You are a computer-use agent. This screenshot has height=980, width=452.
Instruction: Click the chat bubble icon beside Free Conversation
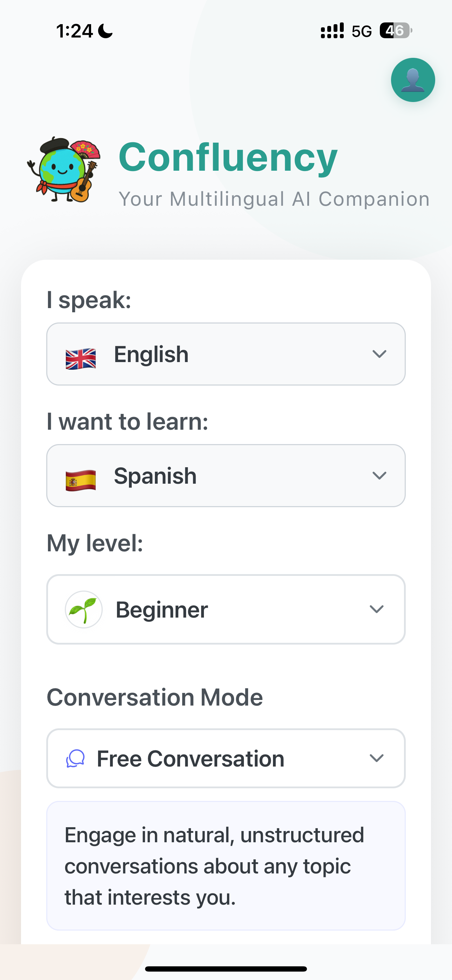point(75,758)
